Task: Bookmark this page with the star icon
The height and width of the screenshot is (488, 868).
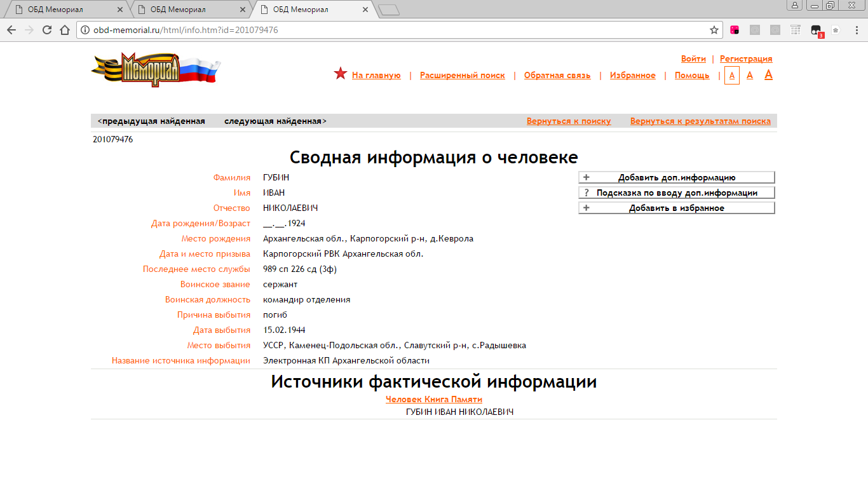Action: (714, 30)
